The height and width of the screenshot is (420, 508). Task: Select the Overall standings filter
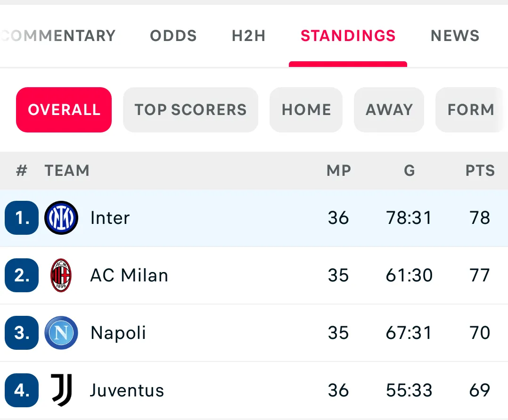pos(64,110)
